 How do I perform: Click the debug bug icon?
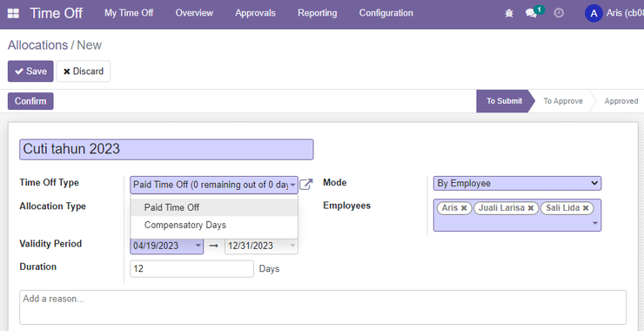[x=509, y=13]
